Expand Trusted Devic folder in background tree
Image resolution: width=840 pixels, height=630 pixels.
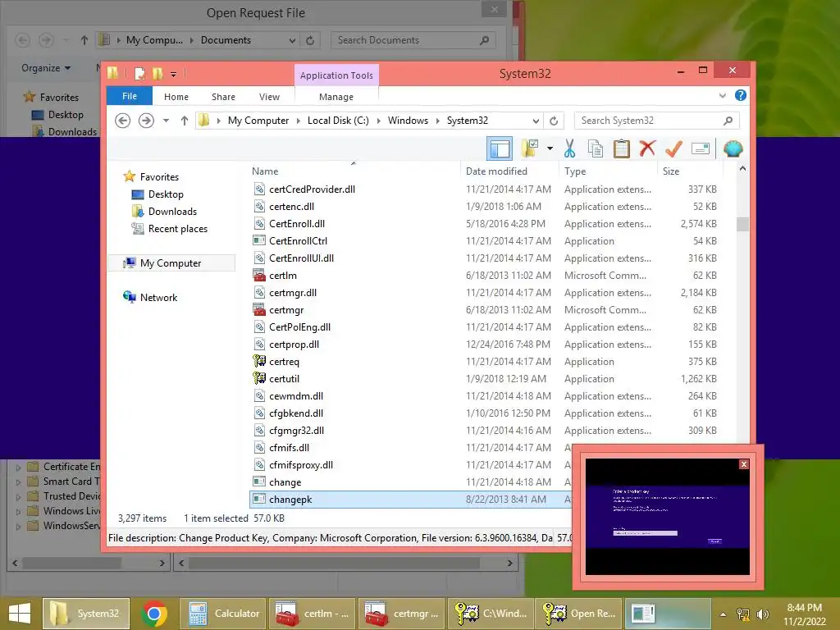click(18, 496)
